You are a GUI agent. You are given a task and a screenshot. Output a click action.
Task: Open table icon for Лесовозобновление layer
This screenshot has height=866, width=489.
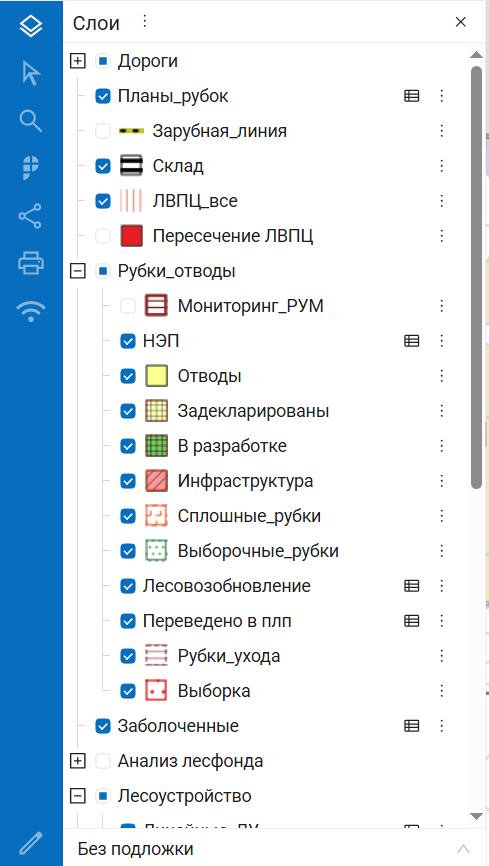point(411,586)
